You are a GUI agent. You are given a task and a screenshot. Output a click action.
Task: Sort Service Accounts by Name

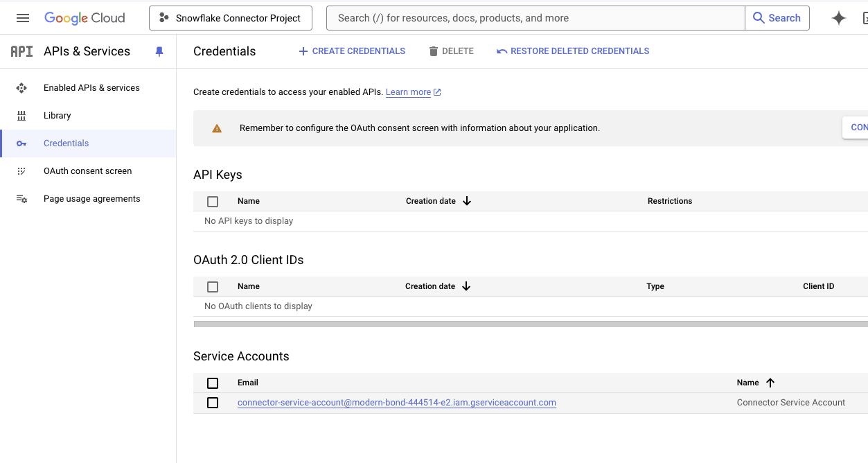(756, 382)
